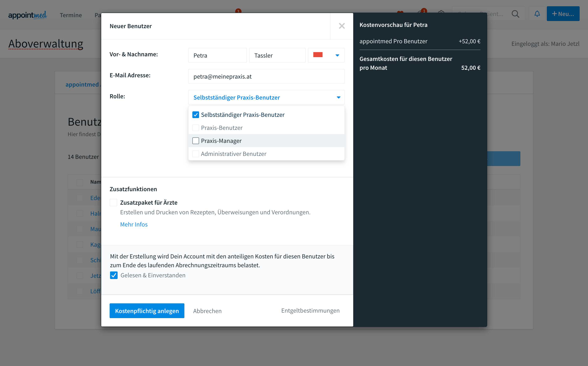Click 'Eingeloggt als: Mario Jetzl' text
This screenshot has width=588, height=366.
(x=545, y=44)
